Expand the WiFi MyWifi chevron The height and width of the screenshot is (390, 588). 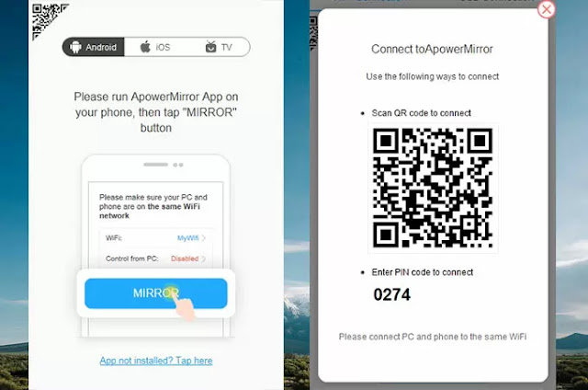click(x=203, y=237)
